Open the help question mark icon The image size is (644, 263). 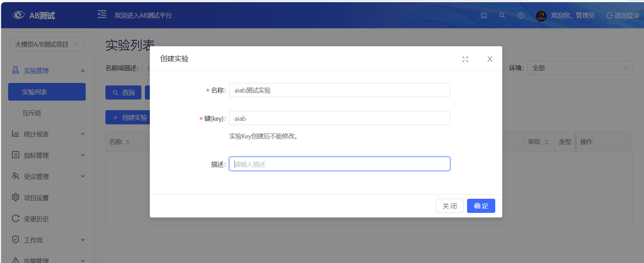(x=521, y=16)
